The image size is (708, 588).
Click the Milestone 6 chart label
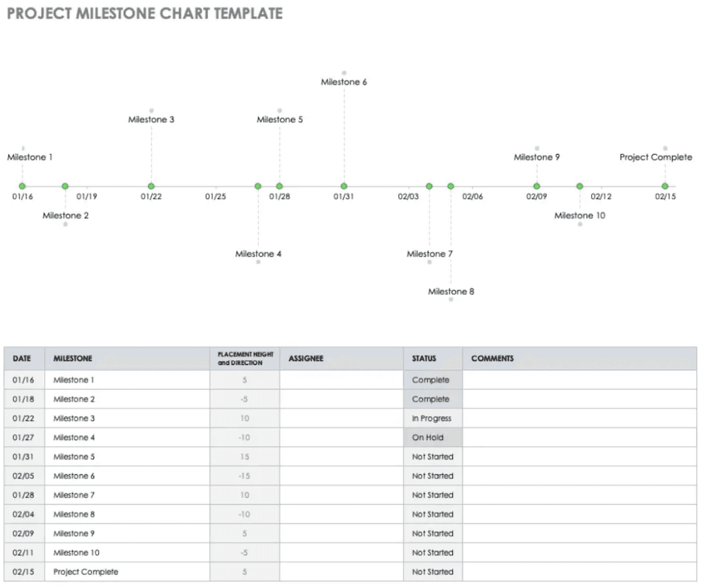(344, 82)
